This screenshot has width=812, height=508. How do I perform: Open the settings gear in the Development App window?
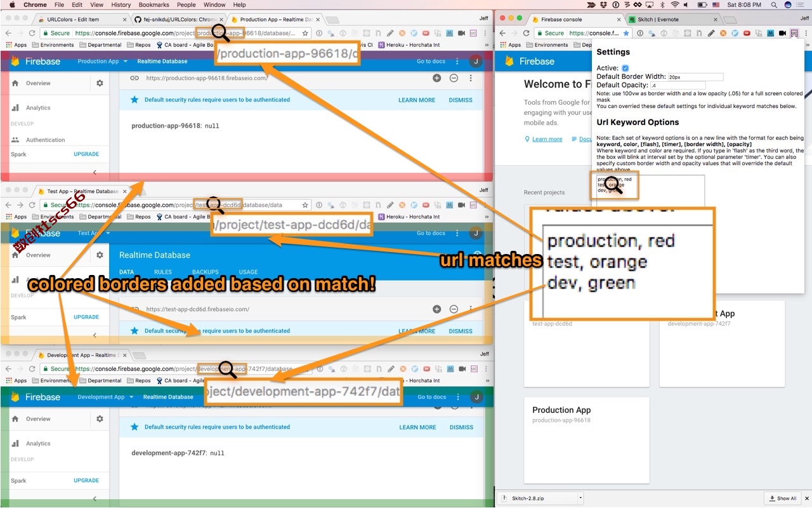100,419
